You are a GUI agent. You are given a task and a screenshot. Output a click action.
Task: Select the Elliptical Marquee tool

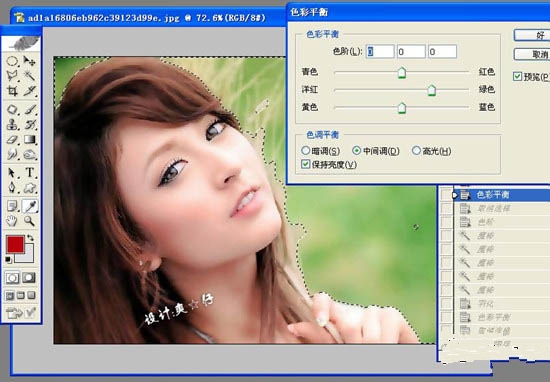click(12, 61)
